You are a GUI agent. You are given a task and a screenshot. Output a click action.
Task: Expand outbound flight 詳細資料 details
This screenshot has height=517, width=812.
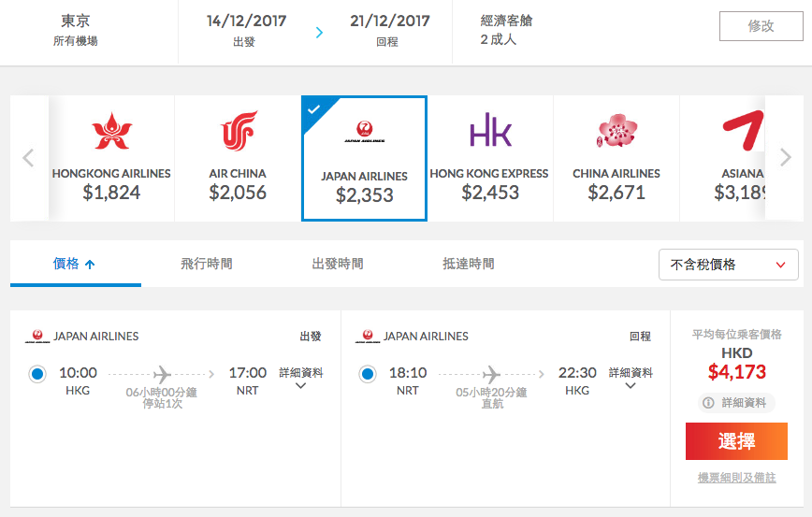pyautogui.click(x=301, y=378)
